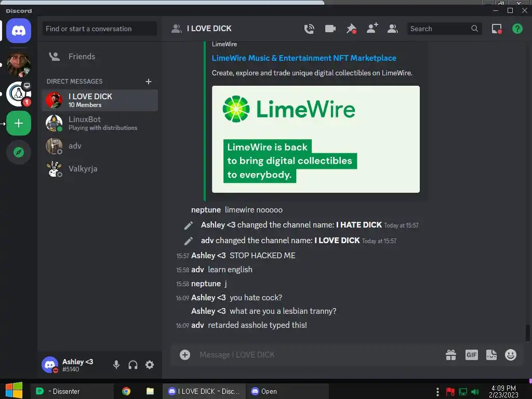532x399 pixels.
Task: Open the penguin server with notification badge
Action: click(x=19, y=94)
